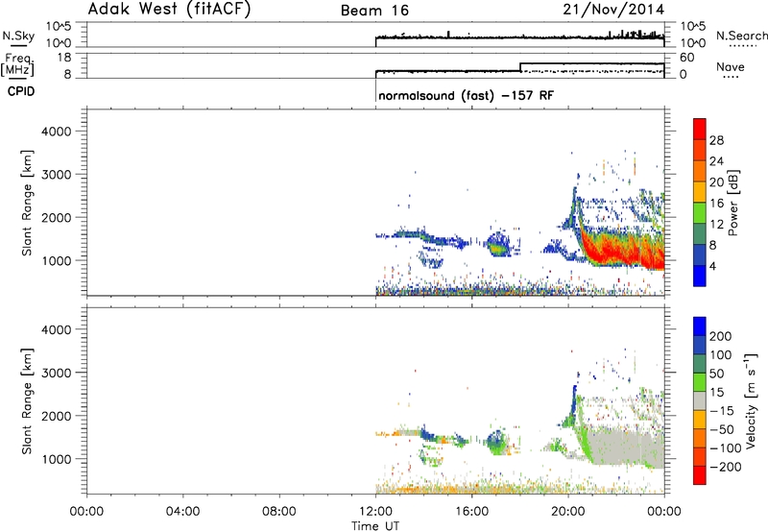Screen dimensions: 768x532
Task: Click '4000' on power panel range axis
Action: point(57,132)
